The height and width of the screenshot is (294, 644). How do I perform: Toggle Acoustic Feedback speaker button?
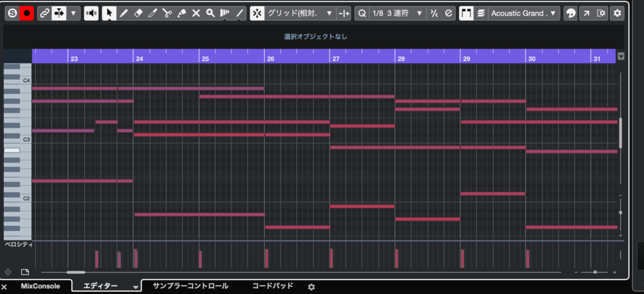point(92,13)
